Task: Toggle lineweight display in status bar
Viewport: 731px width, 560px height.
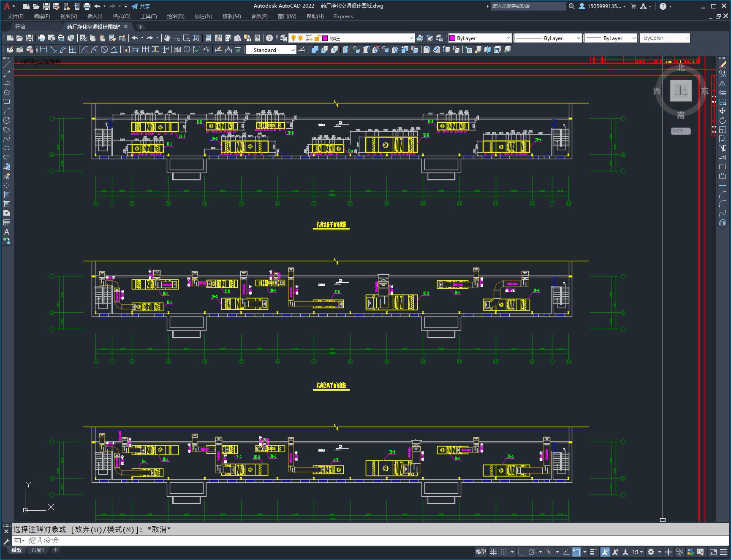Action: [x=594, y=552]
